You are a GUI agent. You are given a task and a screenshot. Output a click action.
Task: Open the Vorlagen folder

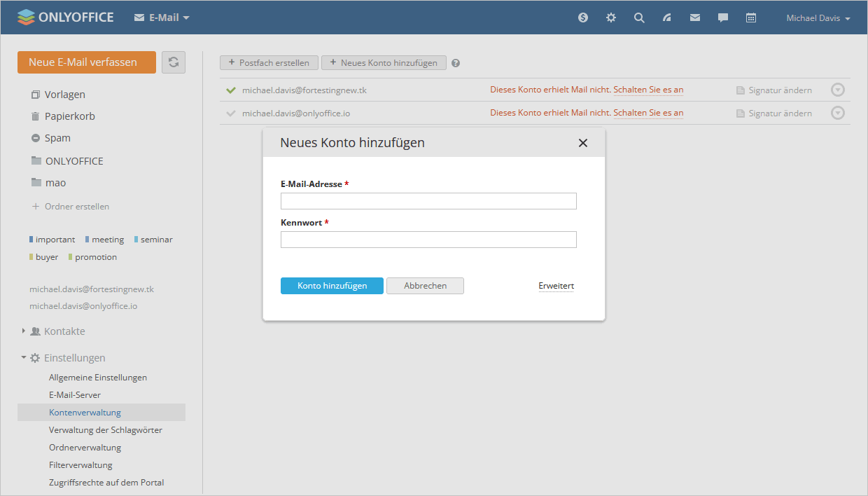pyautogui.click(x=64, y=95)
